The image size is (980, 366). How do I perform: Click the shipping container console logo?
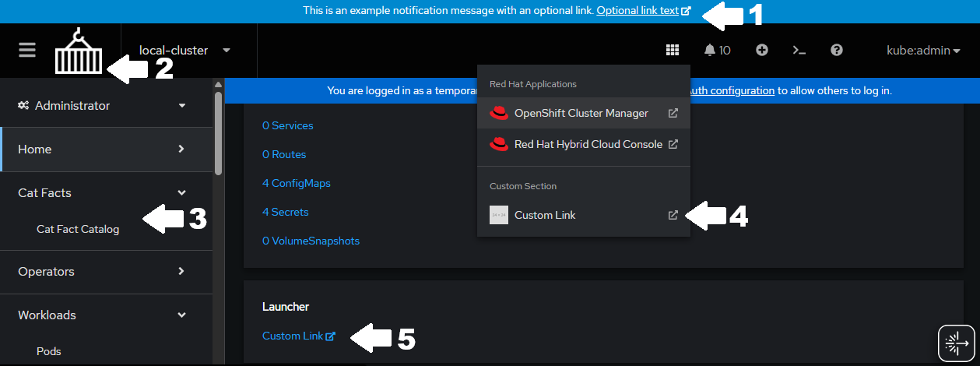coord(78,53)
